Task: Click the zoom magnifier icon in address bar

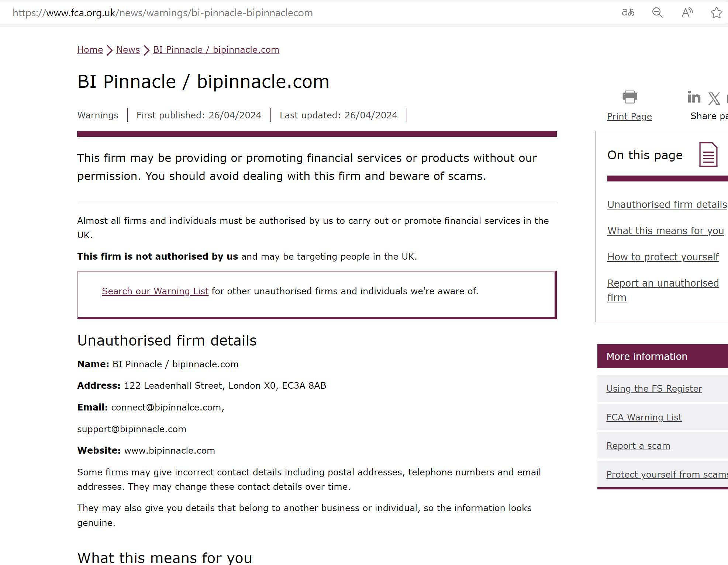Action: 657,13
